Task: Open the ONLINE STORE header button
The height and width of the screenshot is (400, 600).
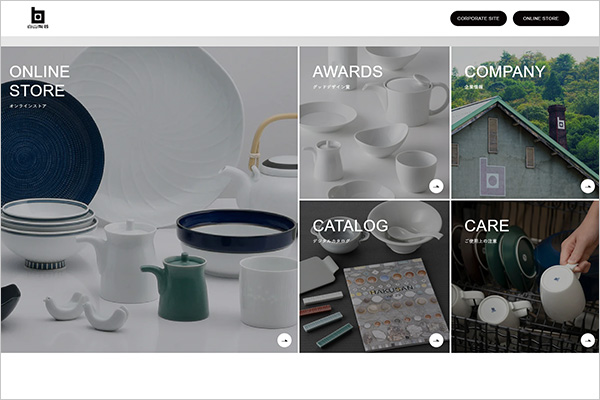Action: click(x=541, y=18)
